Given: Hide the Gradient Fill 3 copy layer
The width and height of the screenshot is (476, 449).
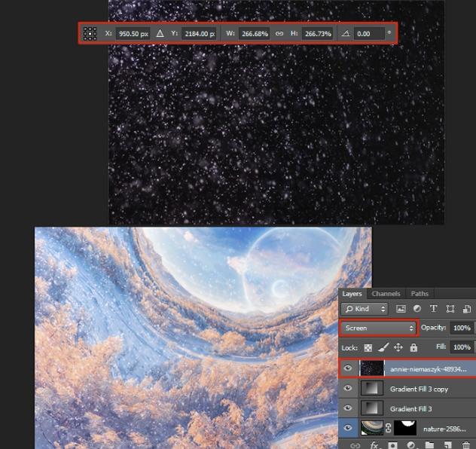Looking at the screenshot, I should pos(348,388).
